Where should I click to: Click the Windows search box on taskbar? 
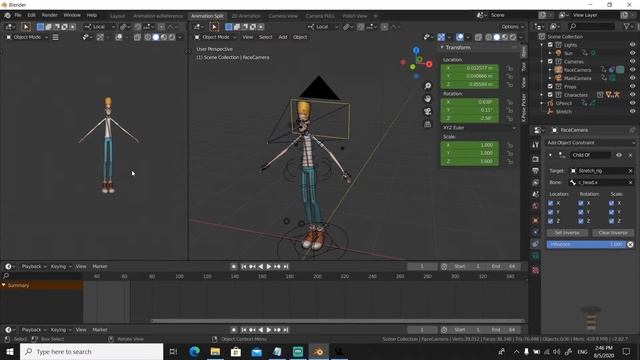pos(91,351)
